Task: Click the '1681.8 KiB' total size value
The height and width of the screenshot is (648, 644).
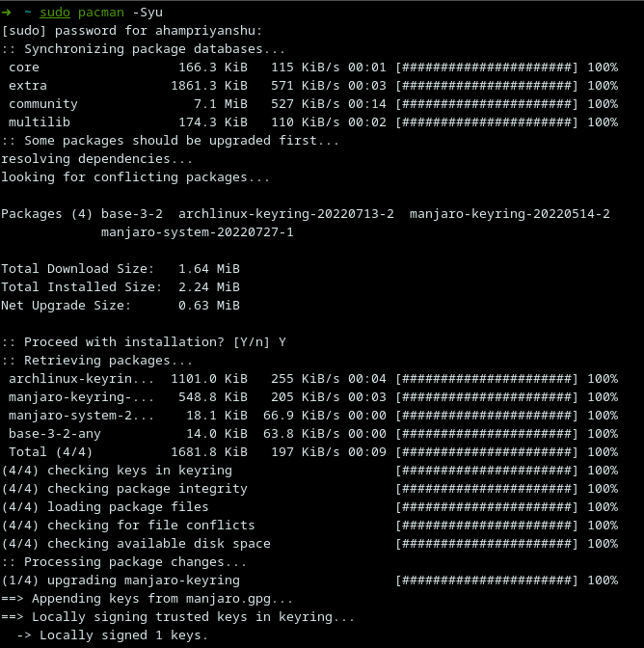Action: [209, 452]
